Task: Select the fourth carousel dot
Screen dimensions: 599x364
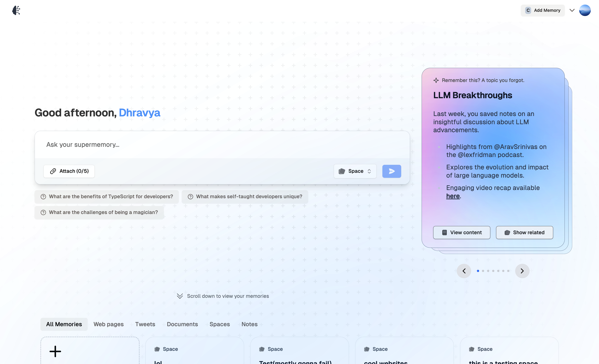Action: [x=493, y=271]
